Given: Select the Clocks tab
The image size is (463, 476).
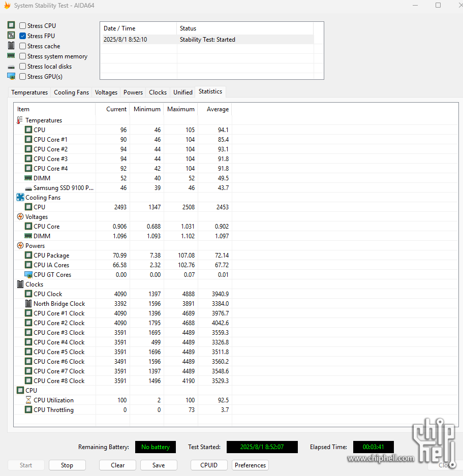Looking at the screenshot, I should [x=158, y=92].
